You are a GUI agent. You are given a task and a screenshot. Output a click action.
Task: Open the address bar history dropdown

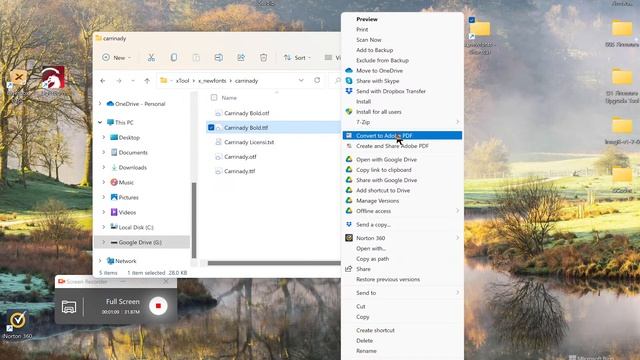(301, 80)
